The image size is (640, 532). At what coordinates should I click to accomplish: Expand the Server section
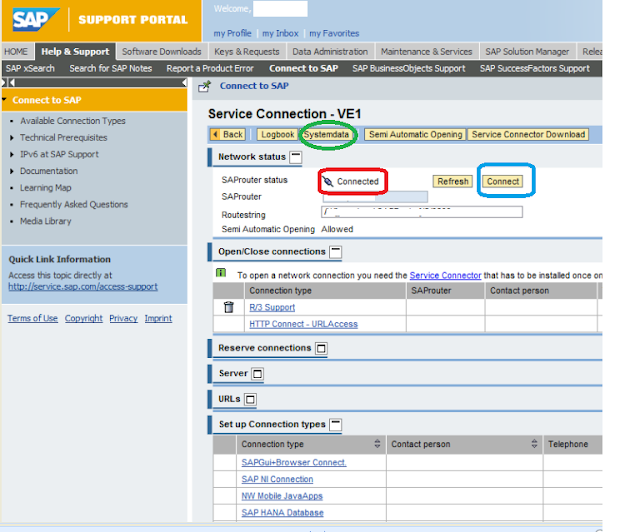point(258,374)
